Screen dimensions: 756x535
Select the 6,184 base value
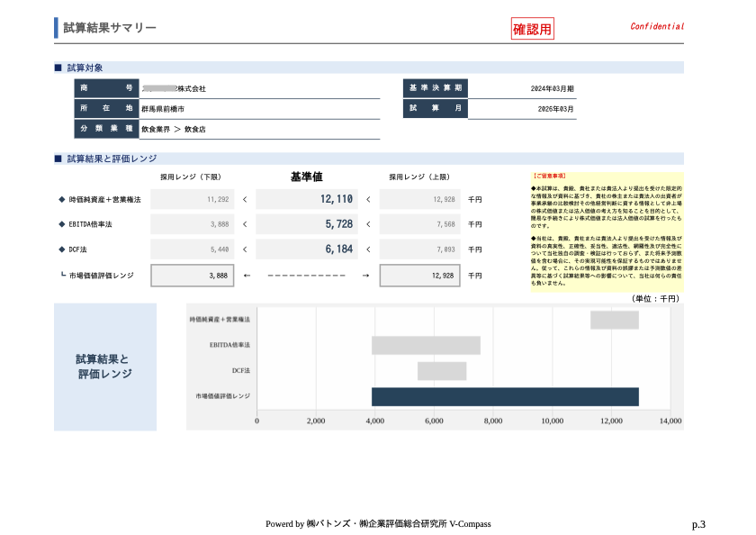[x=339, y=249]
